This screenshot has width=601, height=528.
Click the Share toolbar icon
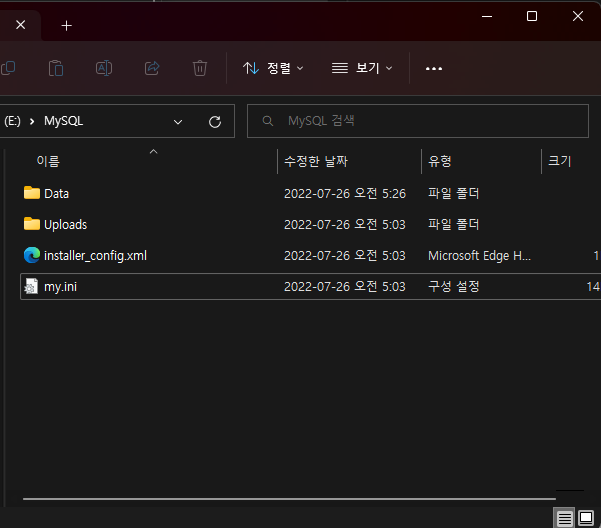pos(152,69)
